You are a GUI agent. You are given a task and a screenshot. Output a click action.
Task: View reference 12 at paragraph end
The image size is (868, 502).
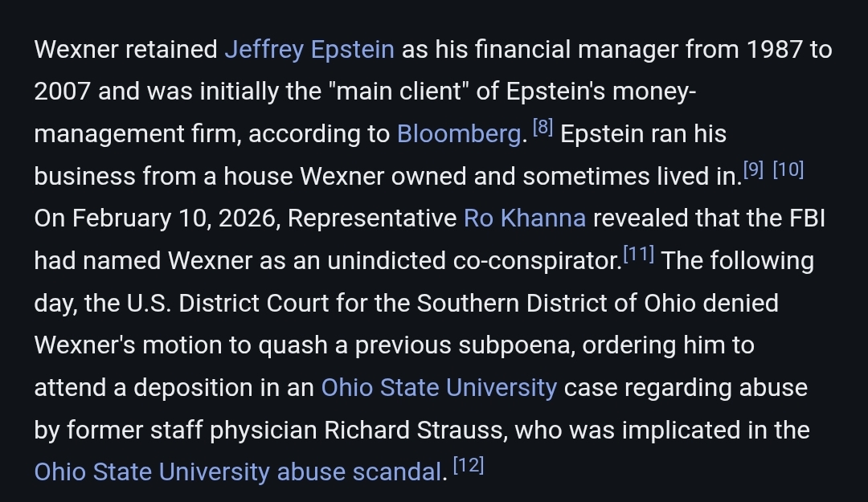[x=468, y=467]
